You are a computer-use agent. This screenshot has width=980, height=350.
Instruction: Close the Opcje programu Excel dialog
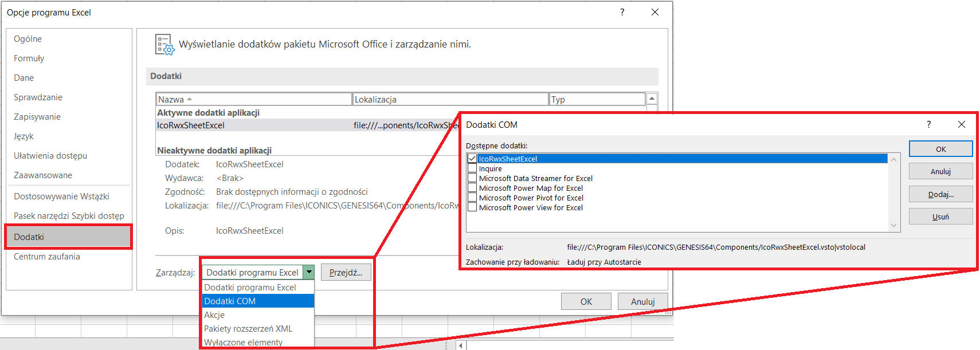click(655, 12)
